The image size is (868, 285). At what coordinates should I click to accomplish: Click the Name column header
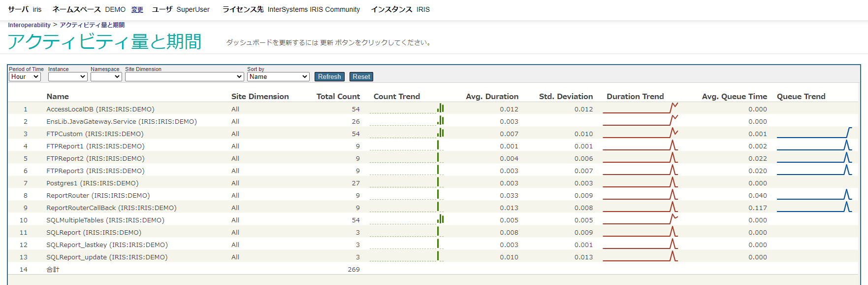pyautogui.click(x=58, y=97)
